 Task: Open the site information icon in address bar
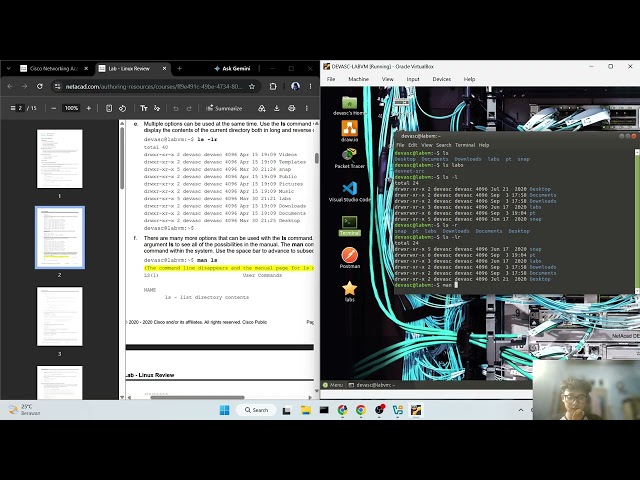(57, 87)
